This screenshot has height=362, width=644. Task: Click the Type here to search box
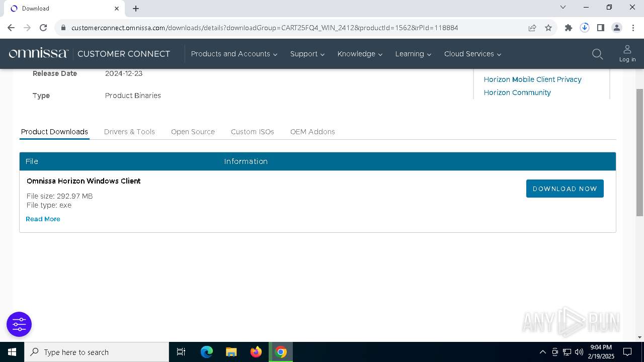click(x=97, y=352)
